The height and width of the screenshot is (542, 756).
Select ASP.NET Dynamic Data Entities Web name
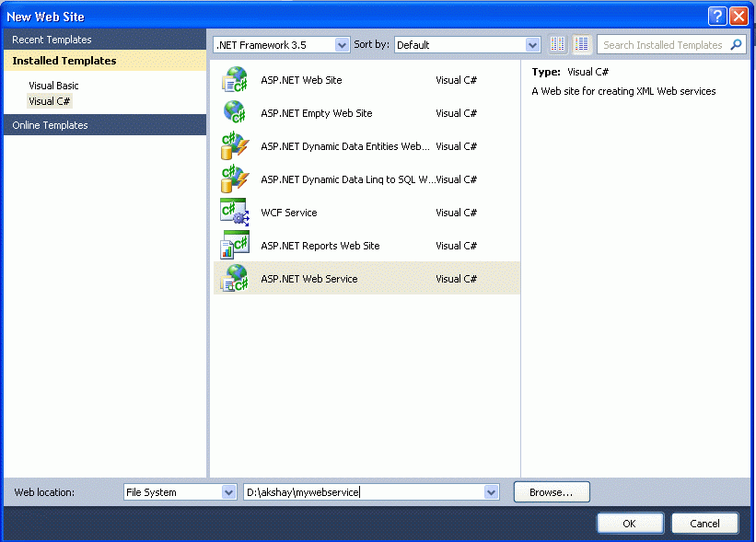click(345, 146)
